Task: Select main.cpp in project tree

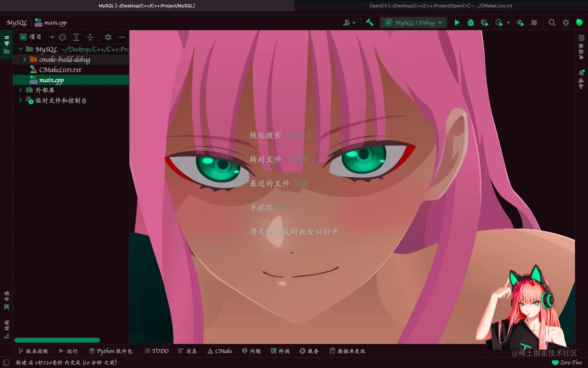Action: click(71, 80)
